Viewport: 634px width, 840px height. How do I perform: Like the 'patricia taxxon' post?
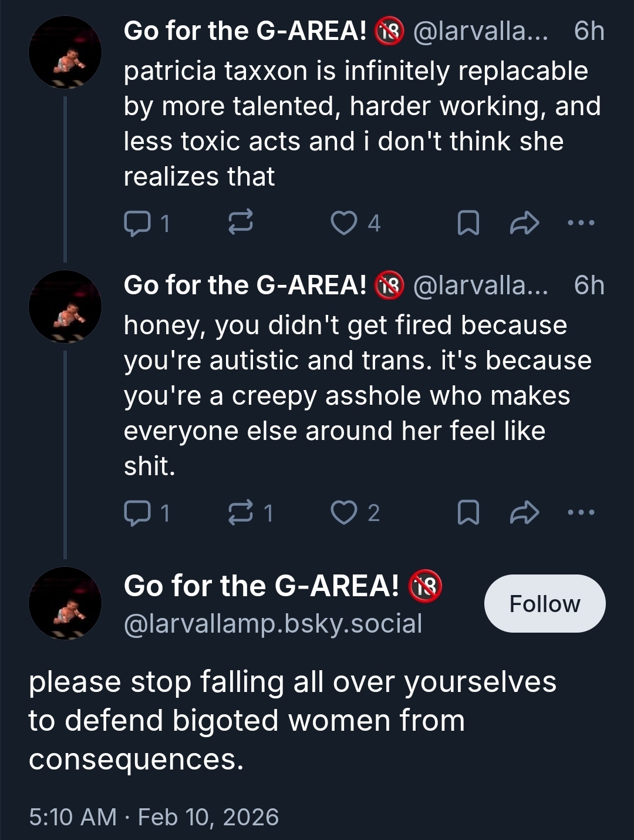point(344,223)
